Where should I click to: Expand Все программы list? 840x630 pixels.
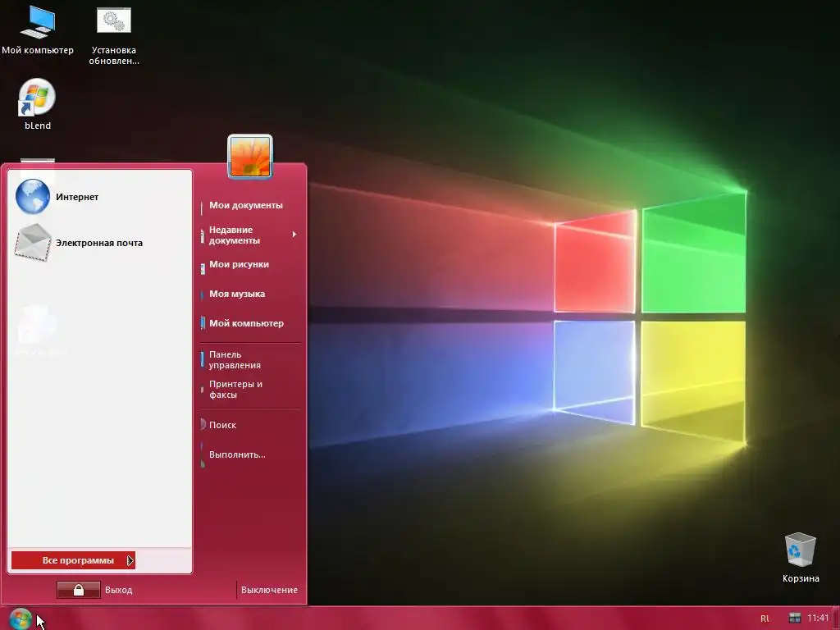(73, 560)
